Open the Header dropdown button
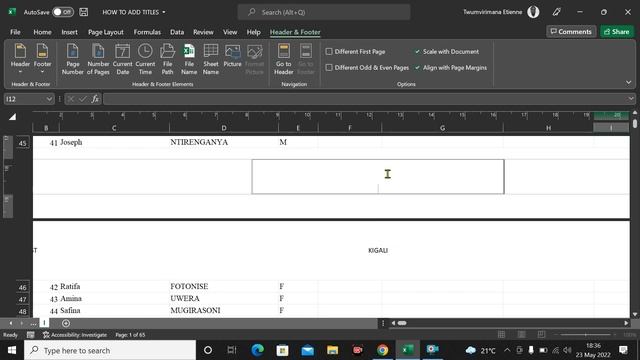This screenshot has width=640, height=360. [x=20, y=59]
